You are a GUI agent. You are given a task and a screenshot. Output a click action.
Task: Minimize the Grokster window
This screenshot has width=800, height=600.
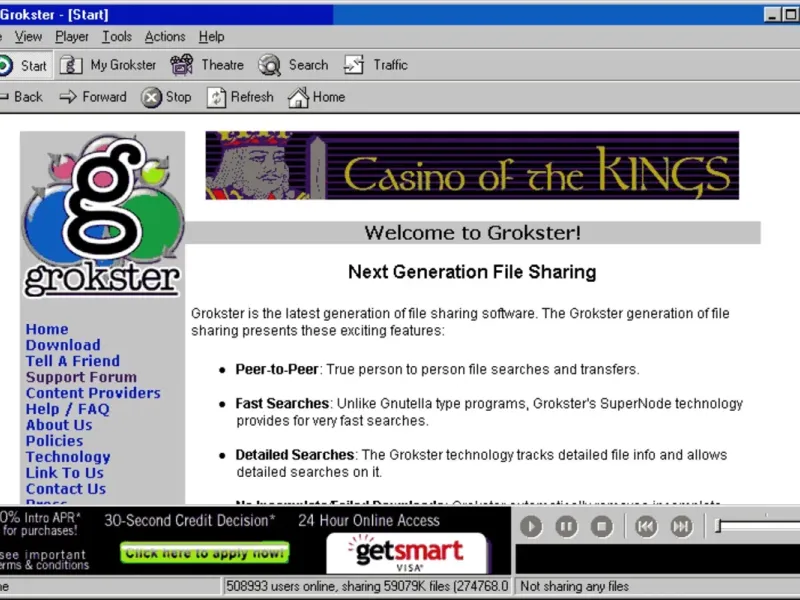click(772, 15)
